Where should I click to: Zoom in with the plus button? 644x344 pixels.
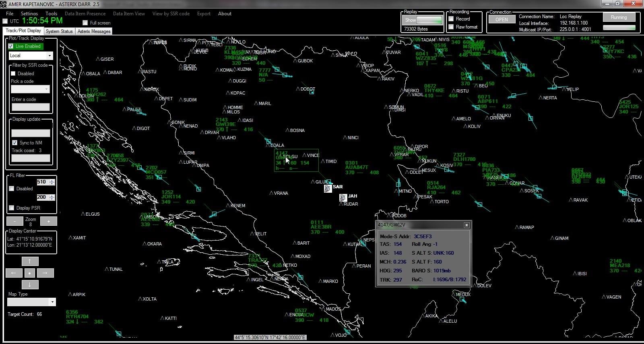49,221
